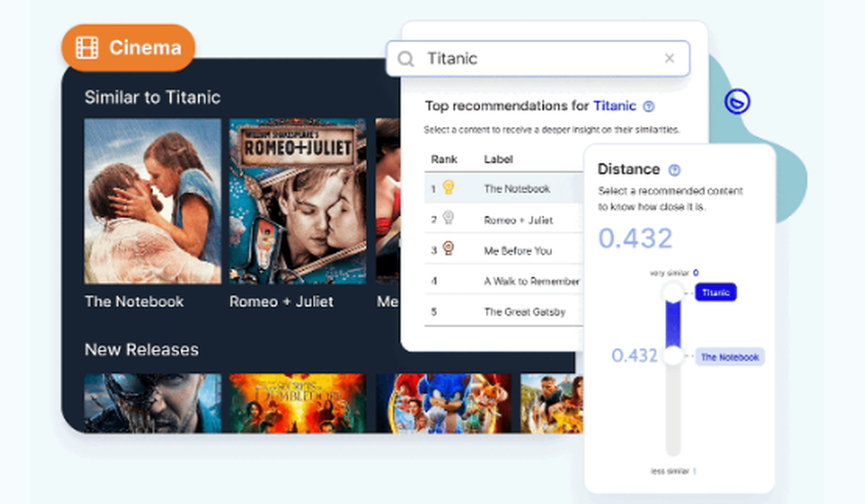Click the Titanic search input field
Viewport: 865px width, 504px height.
[x=538, y=59]
